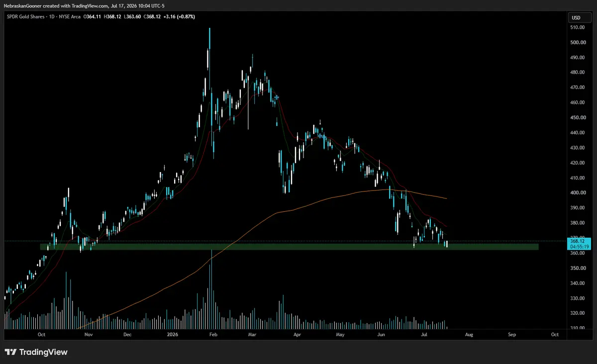597x364 pixels.
Task: Click the 410.00 price axis label
Action: [577, 178]
